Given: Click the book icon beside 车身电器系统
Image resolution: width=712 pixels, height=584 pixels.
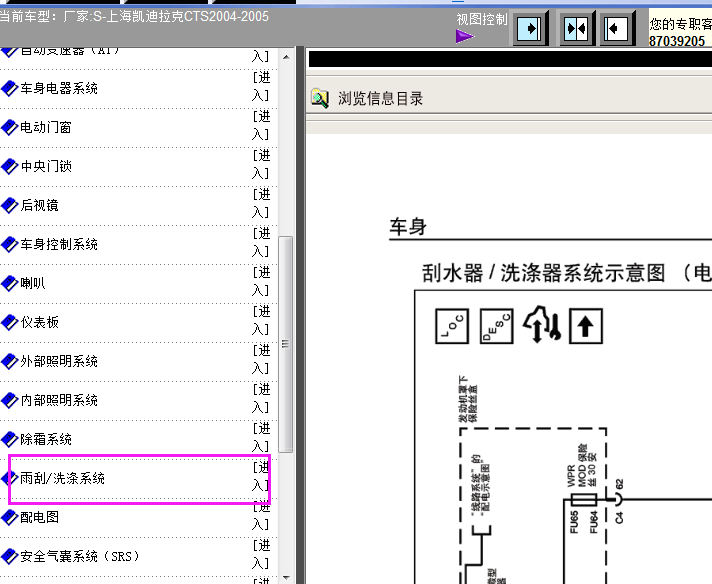Looking at the screenshot, I should click(10, 88).
